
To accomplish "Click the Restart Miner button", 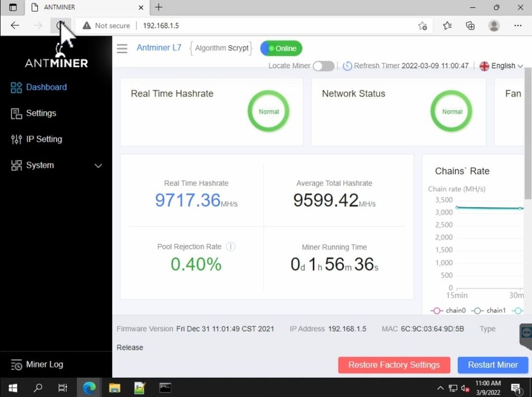I will [493, 365].
